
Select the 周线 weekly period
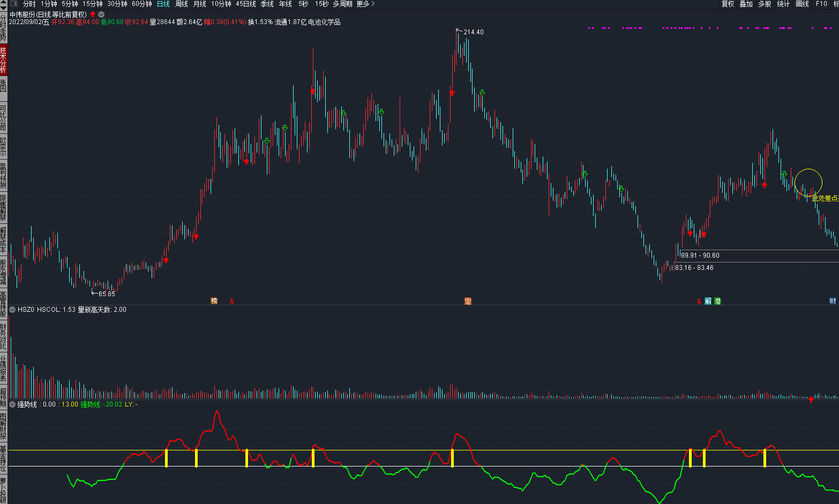click(x=182, y=4)
